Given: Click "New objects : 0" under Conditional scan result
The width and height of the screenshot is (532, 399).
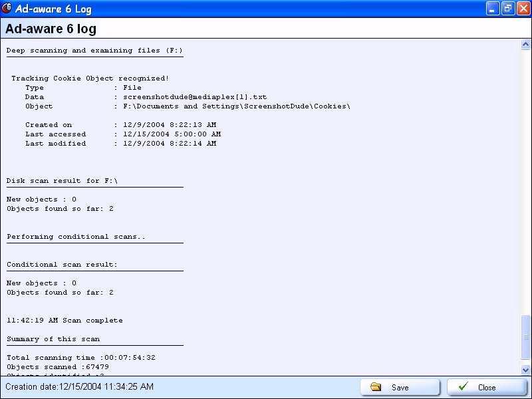Looking at the screenshot, I should [41, 283].
